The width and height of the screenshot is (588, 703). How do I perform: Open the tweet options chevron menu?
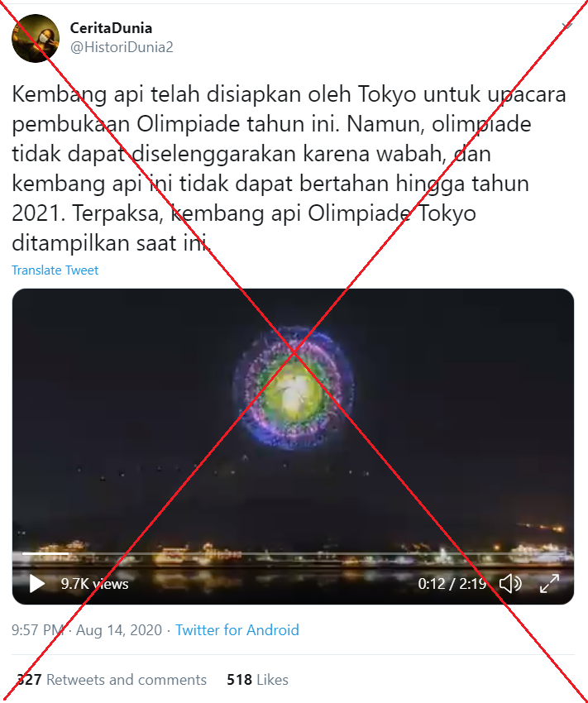tap(567, 26)
